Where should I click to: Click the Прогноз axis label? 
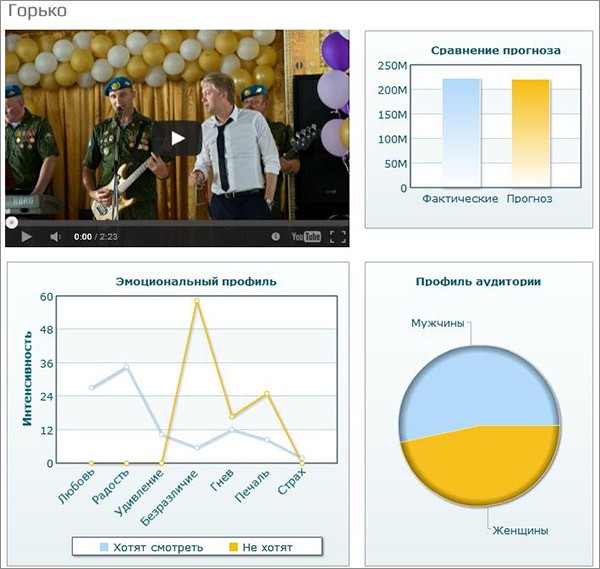(x=530, y=199)
